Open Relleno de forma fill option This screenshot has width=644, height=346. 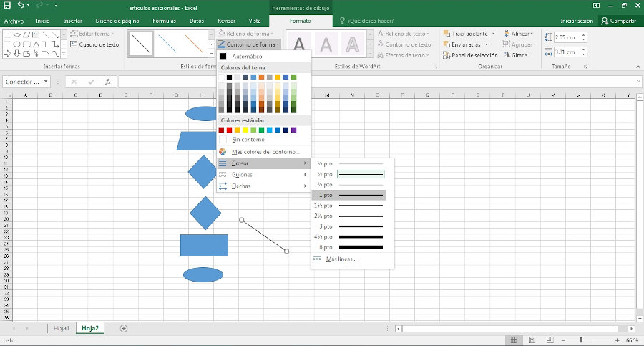tap(245, 34)
